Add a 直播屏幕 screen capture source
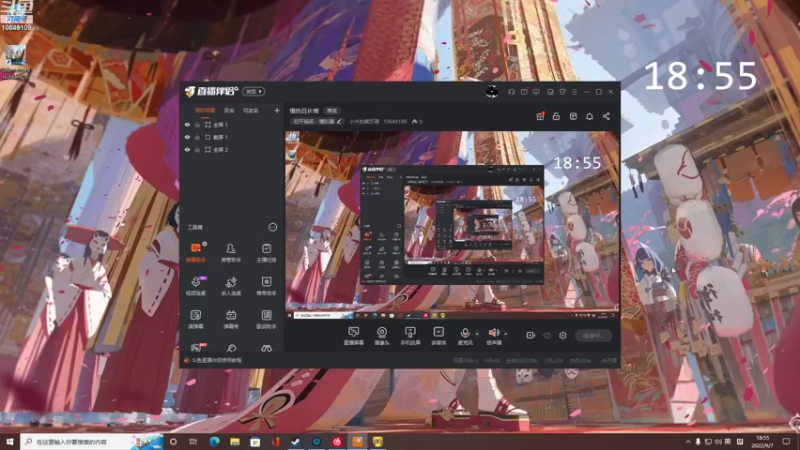The width and height of the screenshot is (800, 450). [x=353, y=336]
